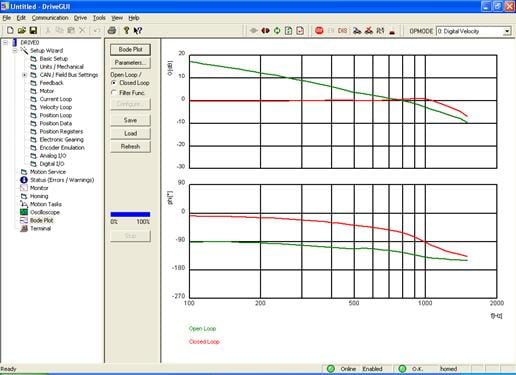Image resolution: width=516 pixels, height=375 pixels.
Task: Click the Print toolbar icon
Action: (x=112, y=31)
